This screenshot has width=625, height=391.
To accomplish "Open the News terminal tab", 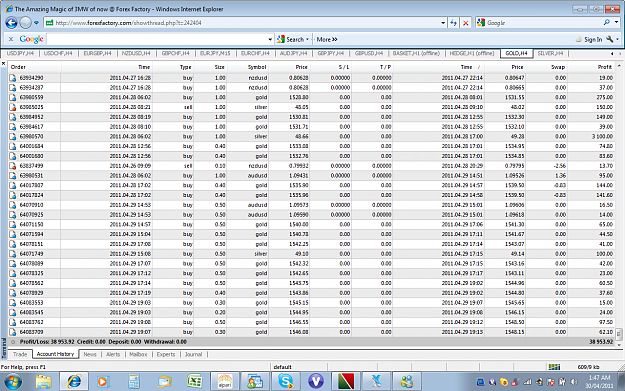I will tap(90, 354).
